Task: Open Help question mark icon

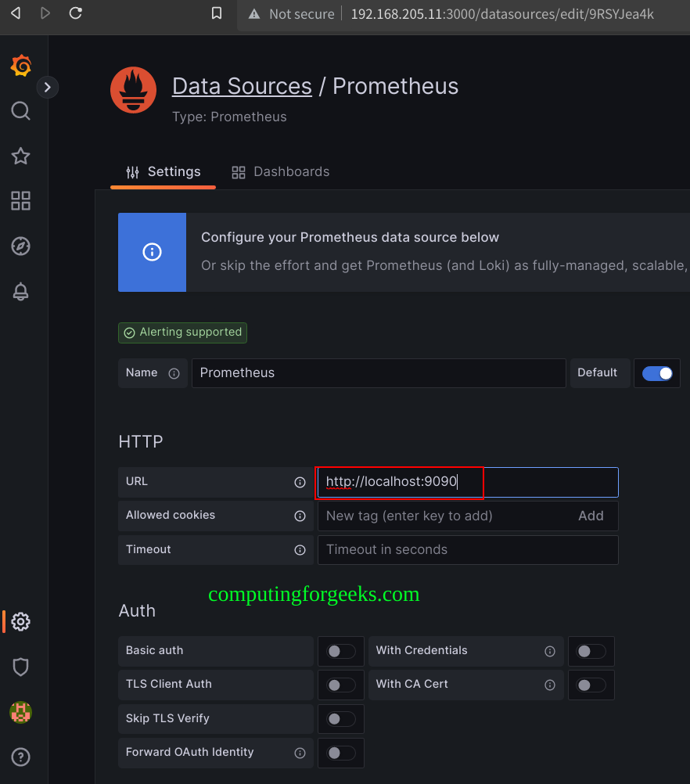Action: (20, 757)
